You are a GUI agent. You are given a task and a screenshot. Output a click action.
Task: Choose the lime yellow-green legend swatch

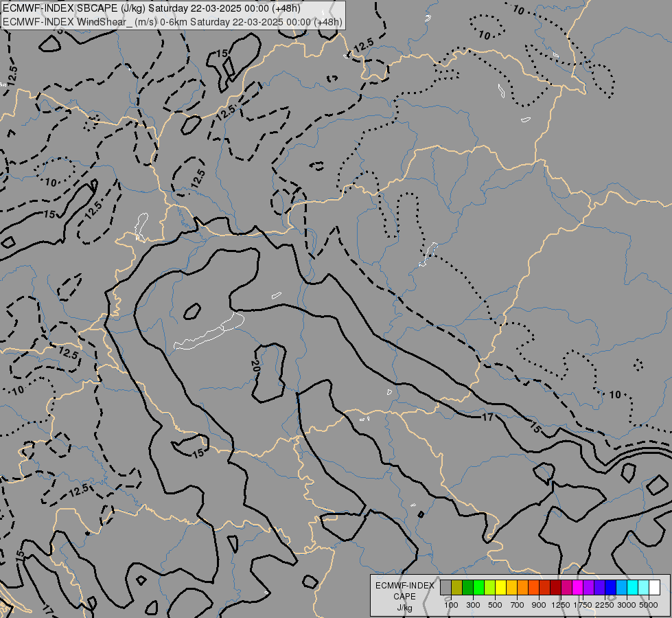[x=490, y=587]
